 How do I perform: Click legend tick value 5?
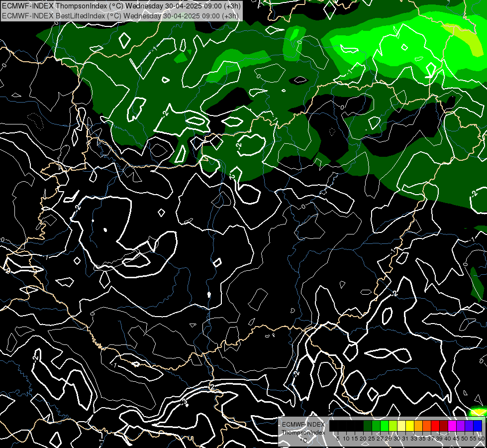(338, 439)
